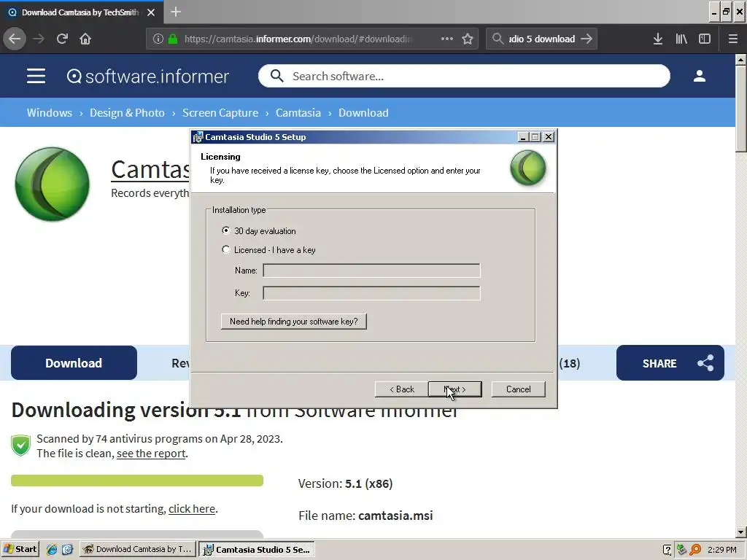747x560 pixels.
Task: Open the user account icon
Action: [x=700, y=76]
